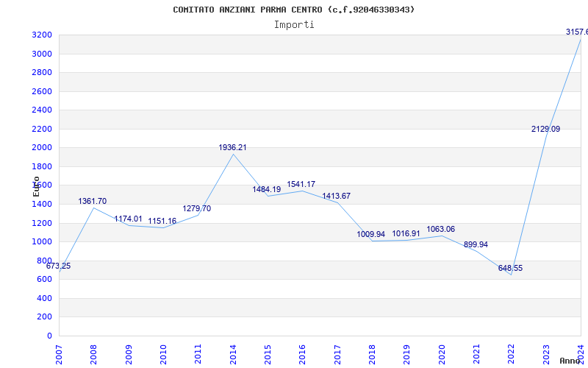Image resolution: width=588 pixels, height=368 pixels.
Task: Select the 1484.19 data label
Action: click(267, 190)
